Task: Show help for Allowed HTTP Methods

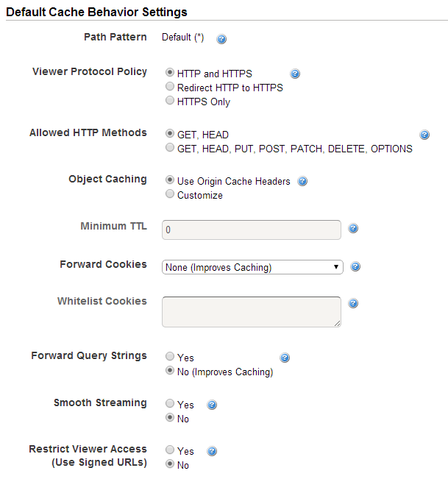Action: pos(424,135)
